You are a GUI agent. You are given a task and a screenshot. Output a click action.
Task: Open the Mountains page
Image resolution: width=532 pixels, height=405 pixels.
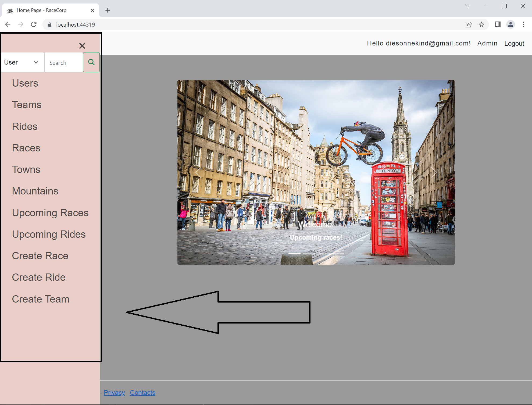coord(35,191)
